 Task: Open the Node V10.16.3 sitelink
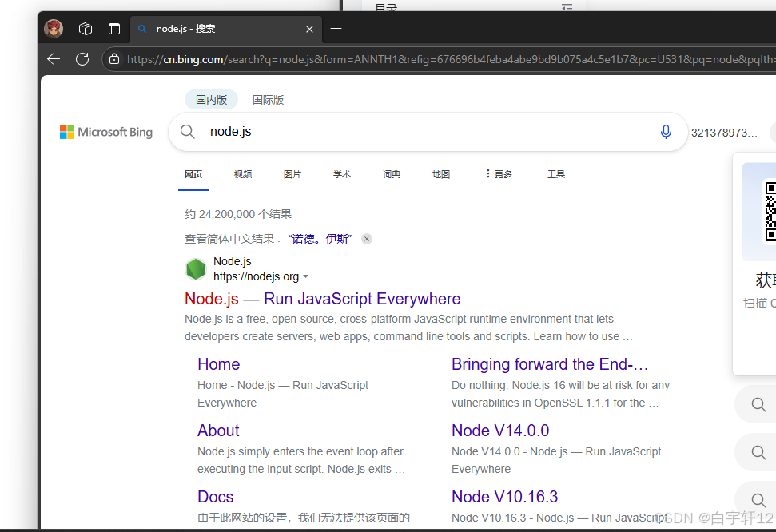pyautogui.click(x=505, y=497)
